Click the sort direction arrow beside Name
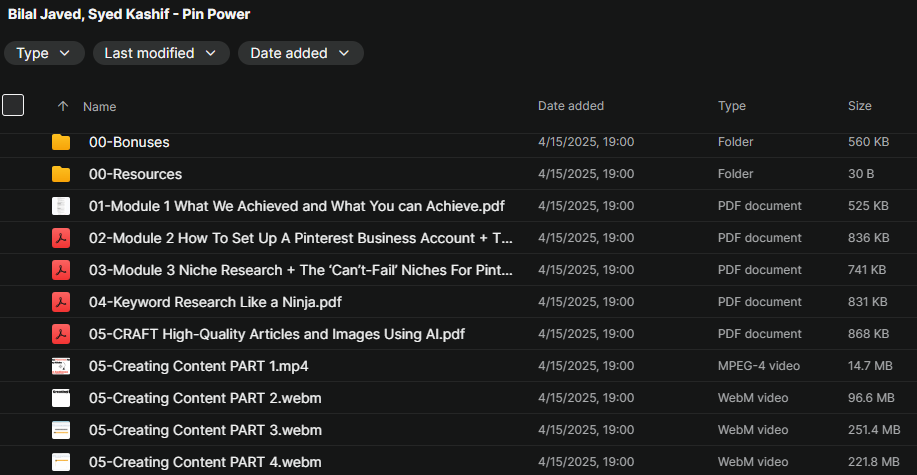The height and width of the screenshot is (475, 917). tap(63, 106)
